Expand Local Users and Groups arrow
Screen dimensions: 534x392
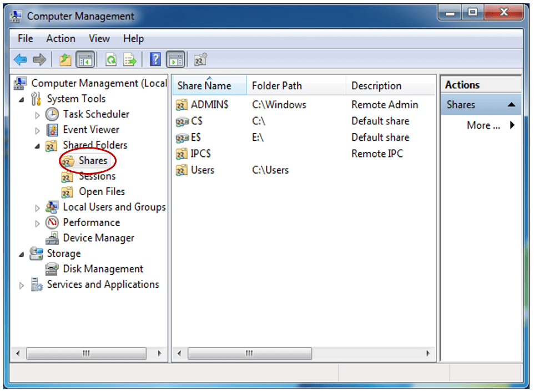click(x=37, y=208)
